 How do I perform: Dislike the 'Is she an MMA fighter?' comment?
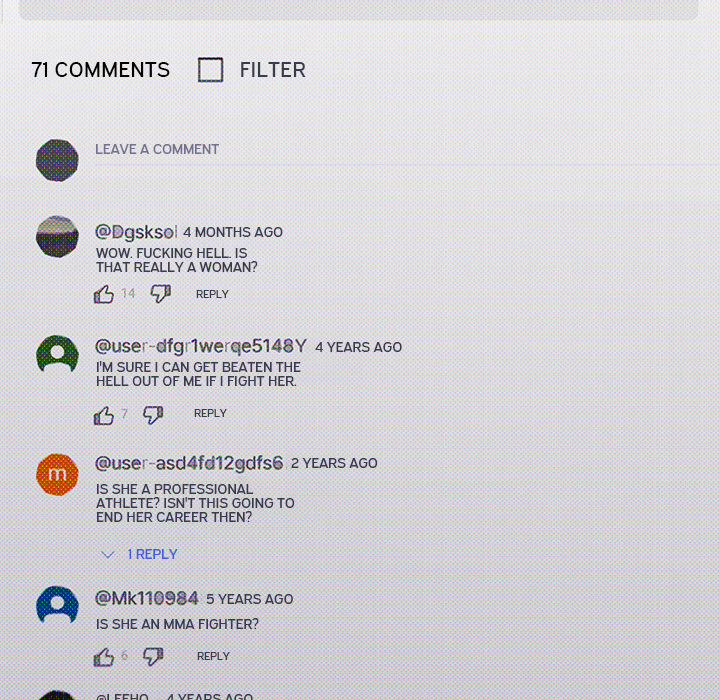153,656
